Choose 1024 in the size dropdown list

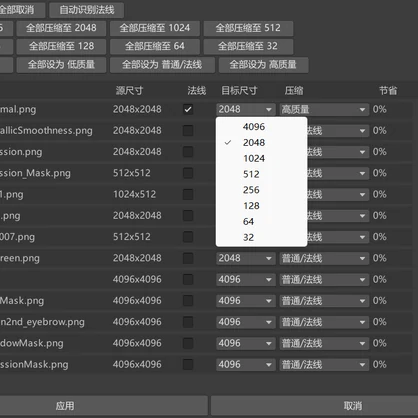pos(261,158)
